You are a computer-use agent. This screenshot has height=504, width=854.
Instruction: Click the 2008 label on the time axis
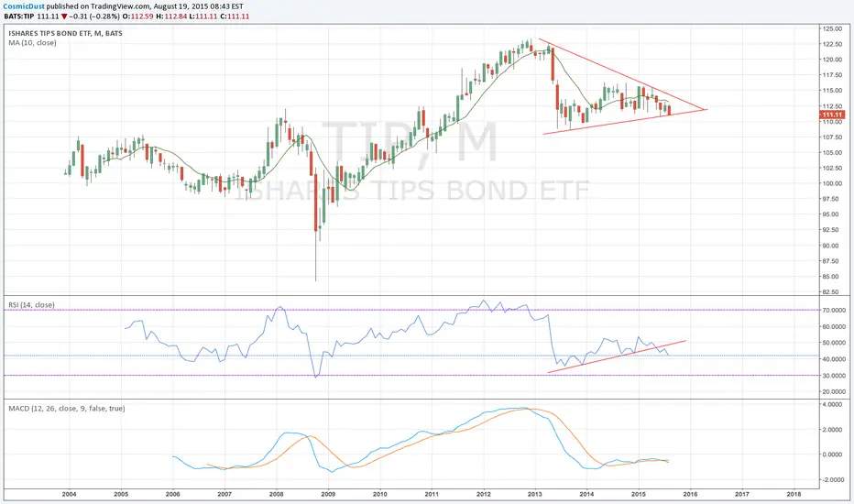click(276, 494)
